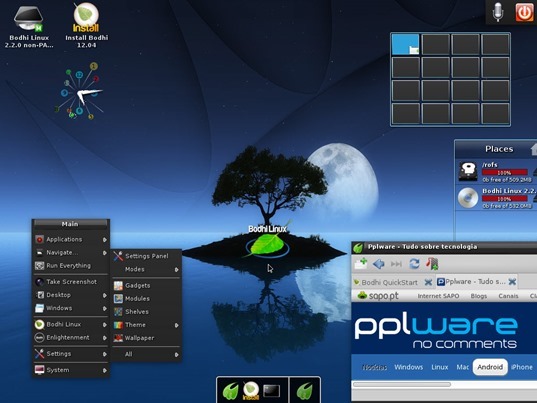Screen dimensions: 537x403
Task: Click the horizontal scrollbar in browser window
Action: point(402,385)
